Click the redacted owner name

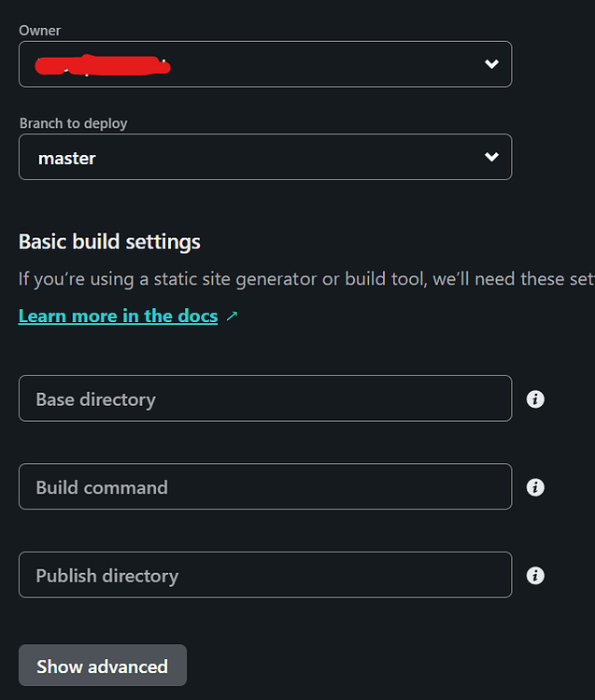(x=103, y=65)
